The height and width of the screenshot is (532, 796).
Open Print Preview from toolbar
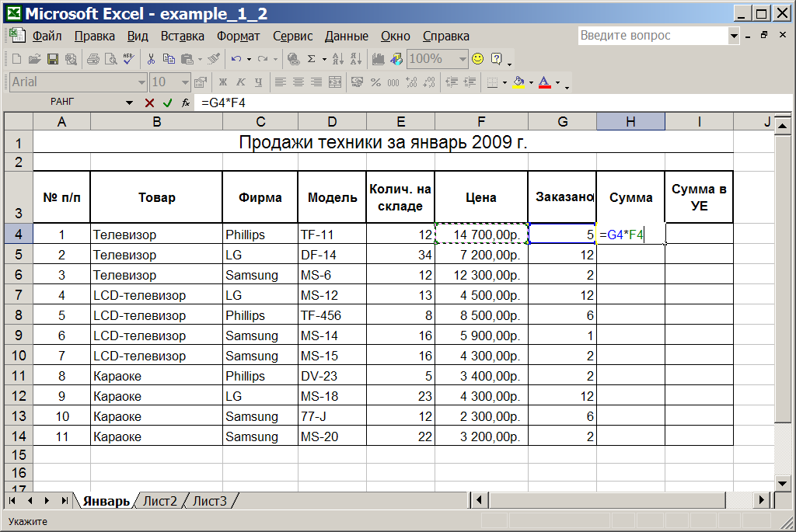pyautogui.click(x=110, y=59)
